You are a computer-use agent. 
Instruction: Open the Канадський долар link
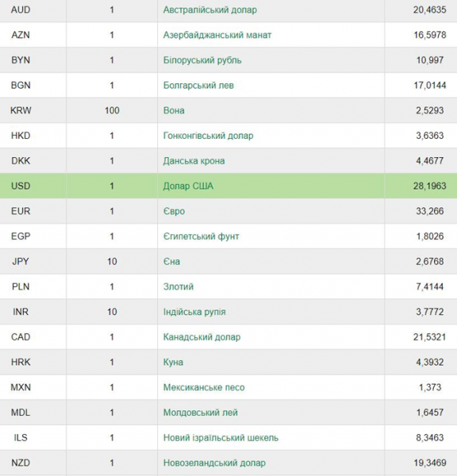click(202, 337)
